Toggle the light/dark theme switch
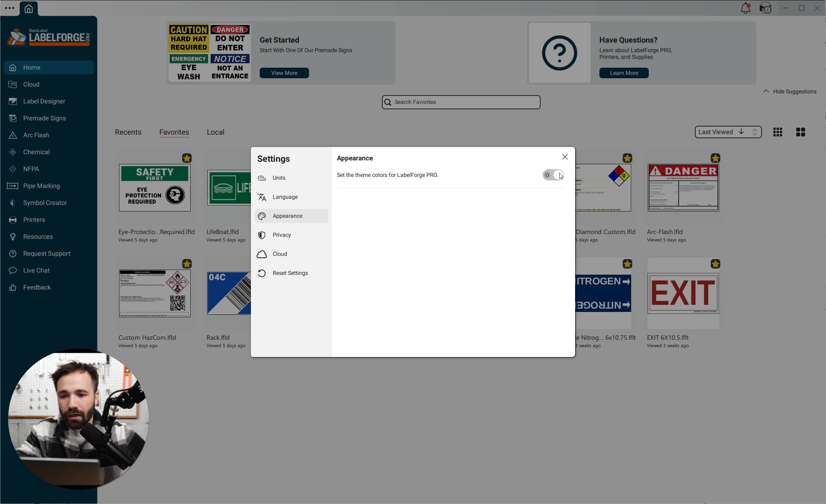The width and height of the screenshot is (826, 504). [x=553, y=175]
